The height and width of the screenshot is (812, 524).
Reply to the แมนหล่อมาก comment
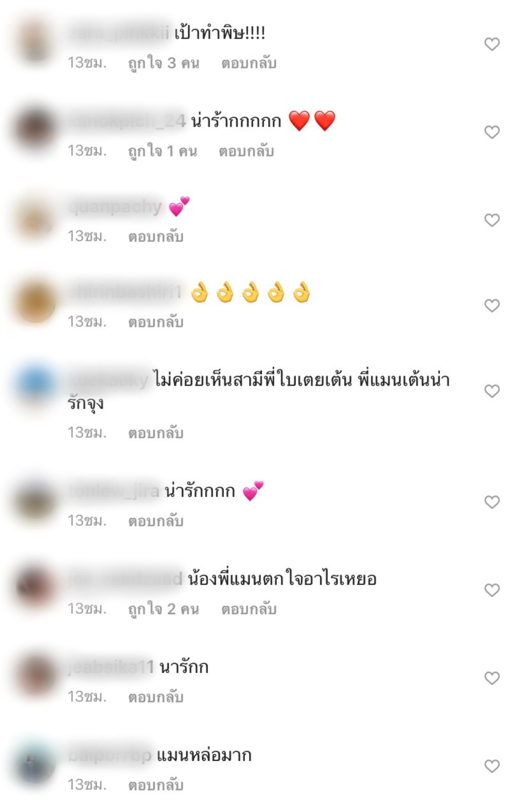pyautogui.click(x=156, y=785)
